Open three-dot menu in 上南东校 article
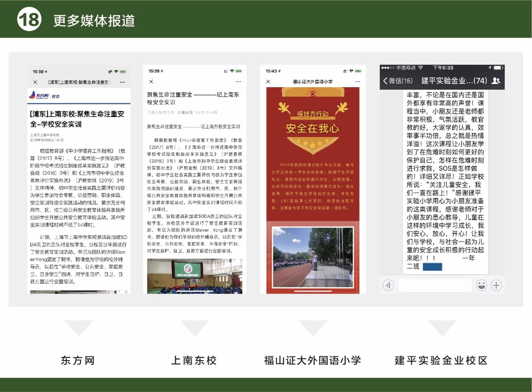Screen dimensions: 532x392 click(238, 81)
